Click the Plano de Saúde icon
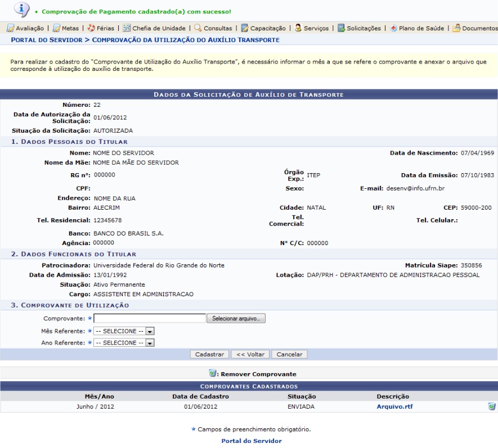This screenshot has width=498, height=448. coord(393,28)
